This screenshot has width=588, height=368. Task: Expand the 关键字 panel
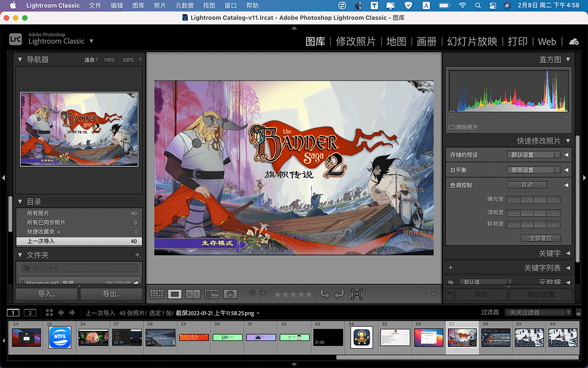(x=568, y=253)
